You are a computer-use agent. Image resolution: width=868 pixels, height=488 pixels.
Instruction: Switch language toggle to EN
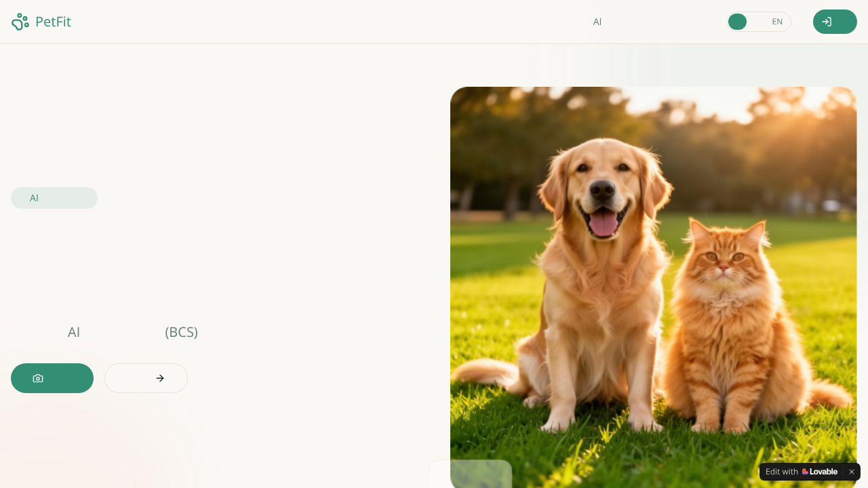click(x=777, y=22)
